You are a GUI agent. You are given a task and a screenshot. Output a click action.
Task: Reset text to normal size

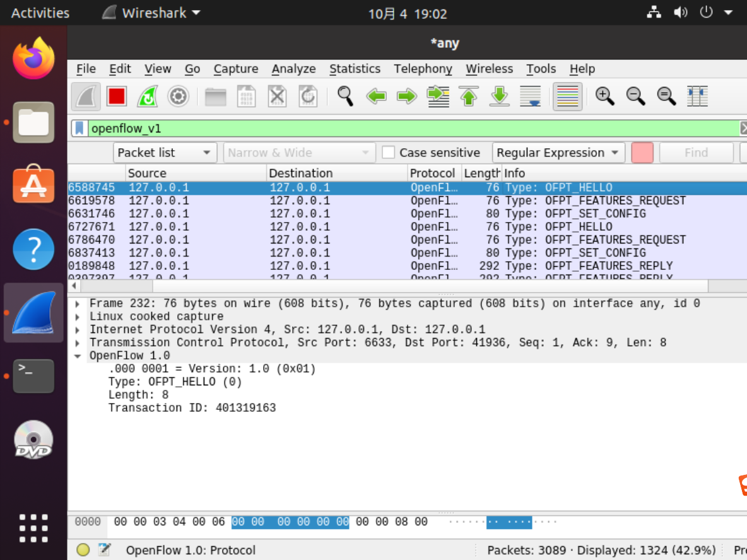[x=666, y=96]
